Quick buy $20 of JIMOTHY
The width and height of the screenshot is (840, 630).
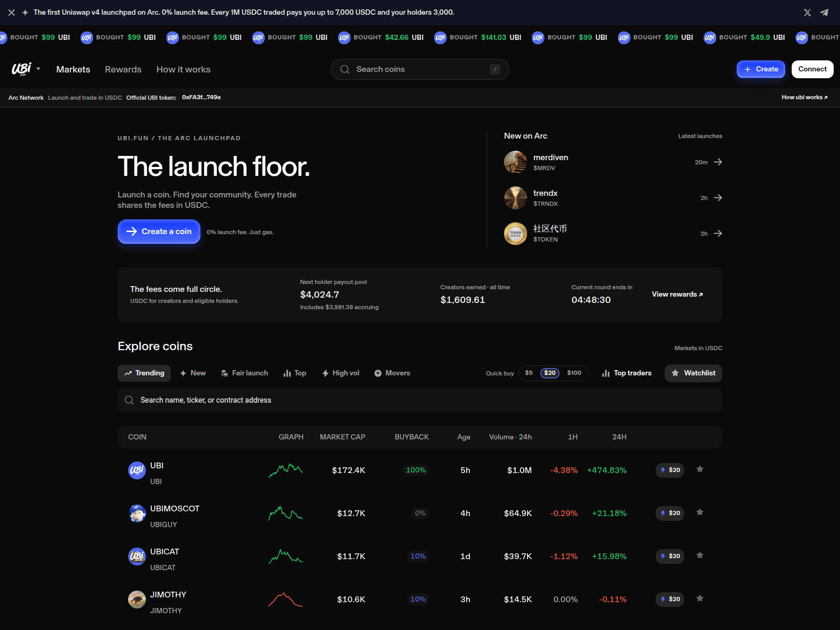[670, 600]
